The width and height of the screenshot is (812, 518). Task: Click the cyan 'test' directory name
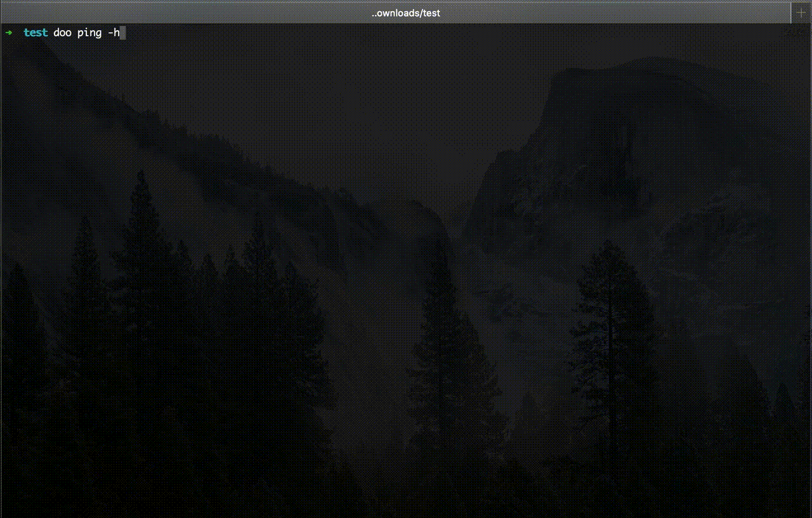[36, 32]
